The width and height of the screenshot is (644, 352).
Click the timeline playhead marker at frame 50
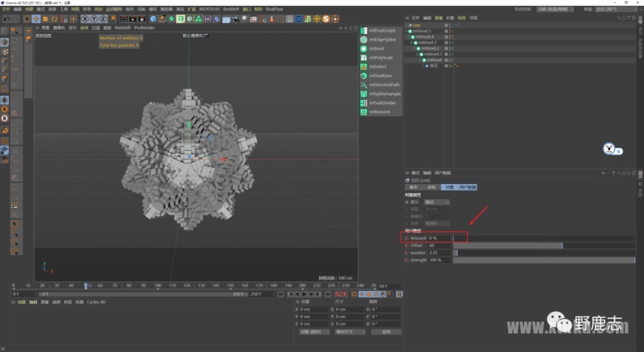point(85,285)
